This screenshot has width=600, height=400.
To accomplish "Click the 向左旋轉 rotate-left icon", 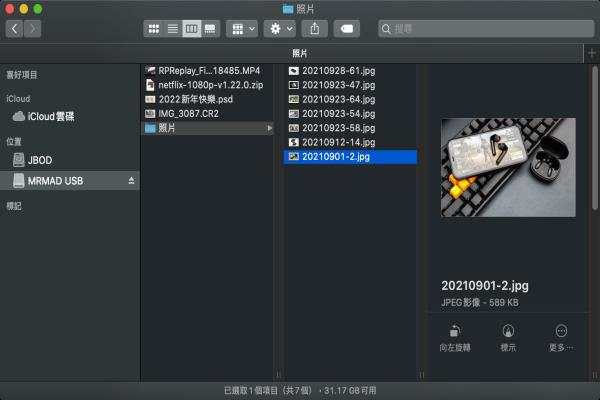I will (x=456, y=331).
